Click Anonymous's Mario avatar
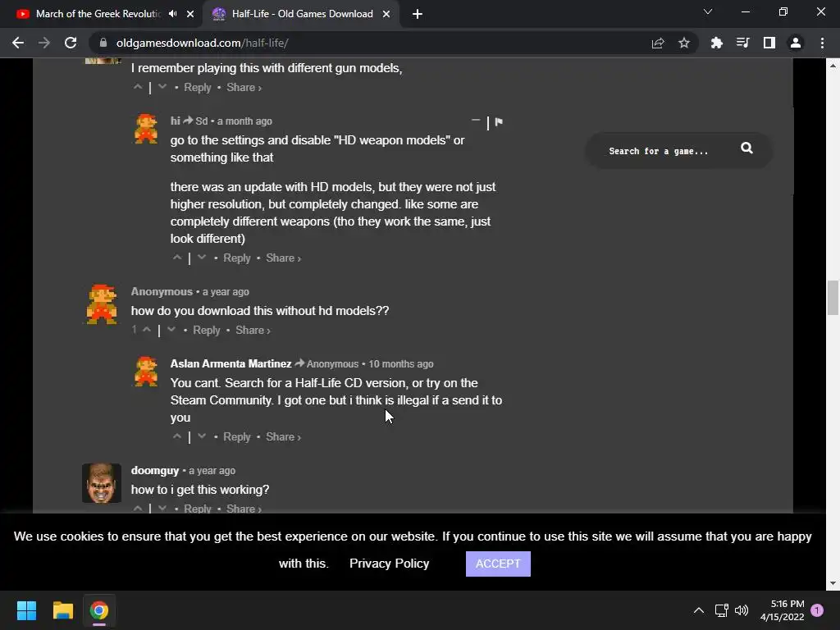 coord(101,304)
